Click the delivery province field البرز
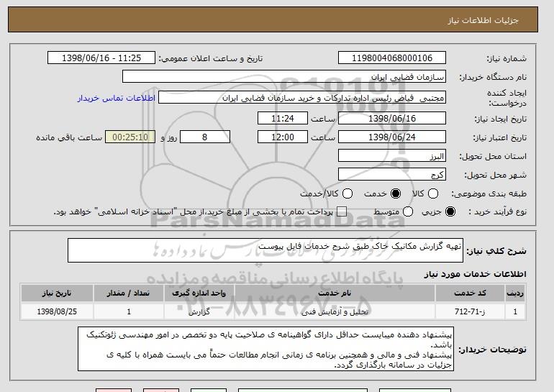The height and width of the screenshot is (392, 554). (x=392, y=156)
